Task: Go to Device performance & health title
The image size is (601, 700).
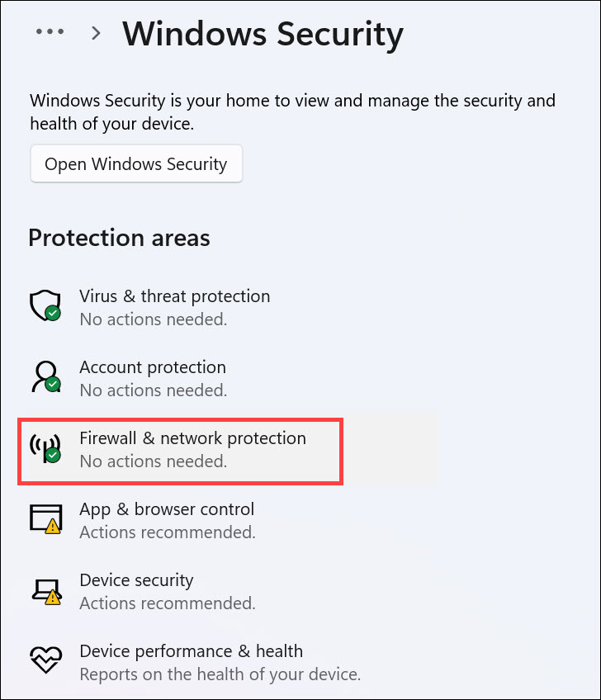Action: coord(191,650)
